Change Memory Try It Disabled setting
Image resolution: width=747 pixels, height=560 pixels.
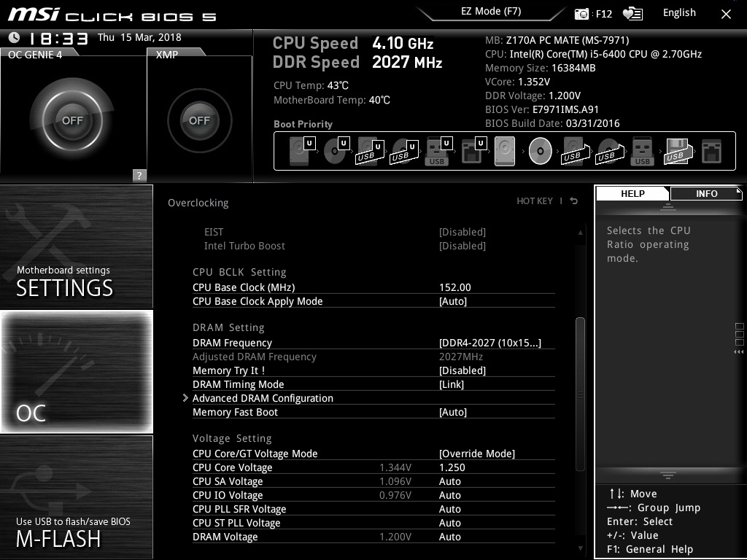(x=462, y=370)
